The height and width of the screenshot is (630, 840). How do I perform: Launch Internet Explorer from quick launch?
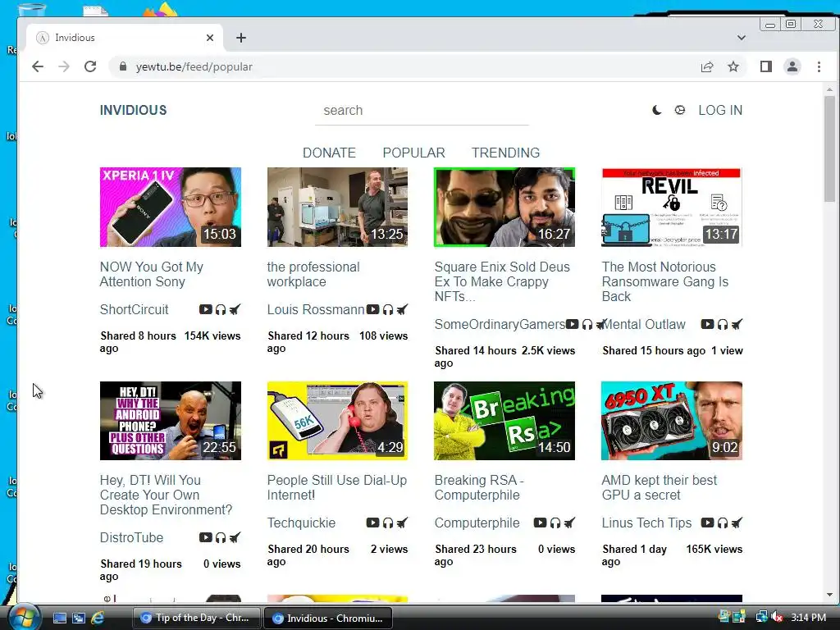click(x=98, y=618)
